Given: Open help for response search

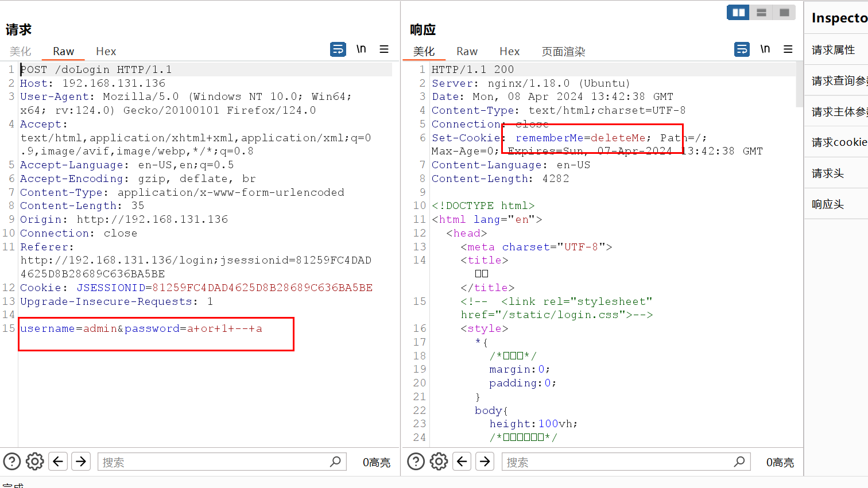Looking at the screenshot, I should (x=416, y=462).
